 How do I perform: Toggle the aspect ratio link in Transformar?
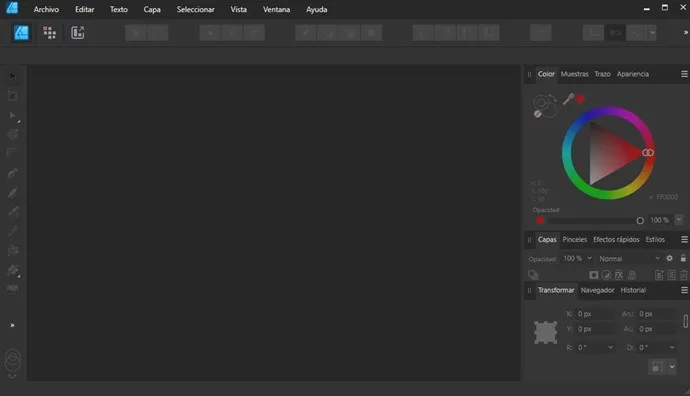click(685, 321)
